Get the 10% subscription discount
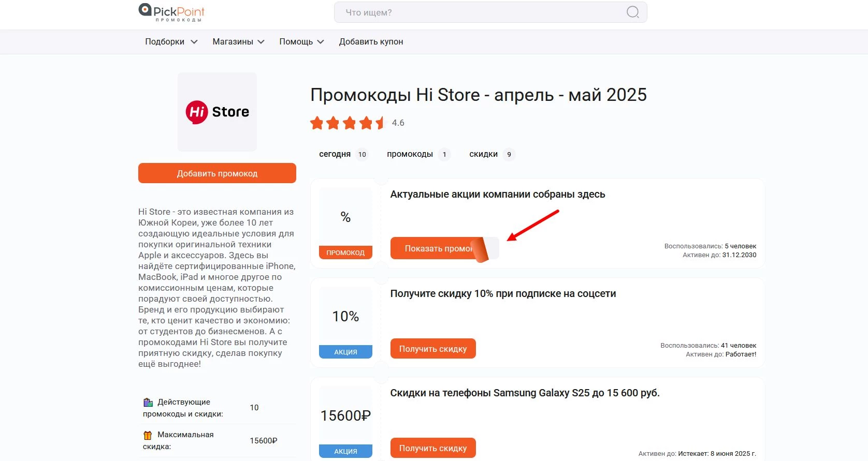The image size is (868, 461). [x=433, y=349]
